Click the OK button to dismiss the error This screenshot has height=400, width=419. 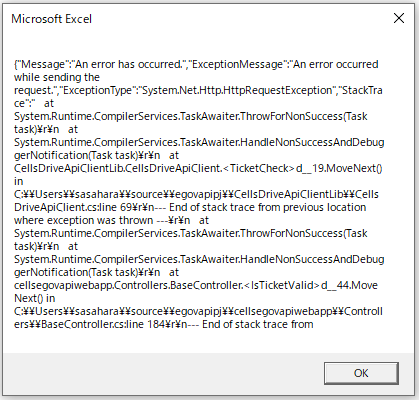361,373
